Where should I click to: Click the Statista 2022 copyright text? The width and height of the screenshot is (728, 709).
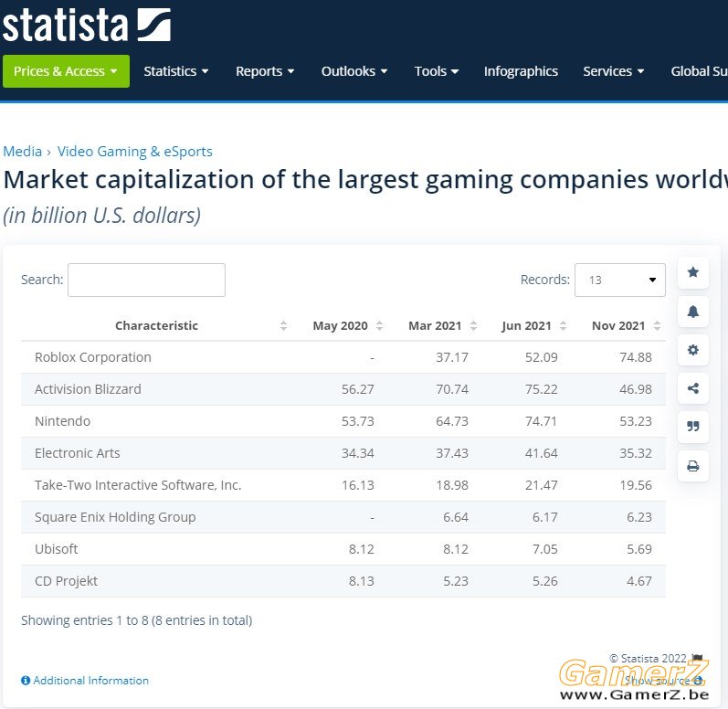(x=648, y=659)
